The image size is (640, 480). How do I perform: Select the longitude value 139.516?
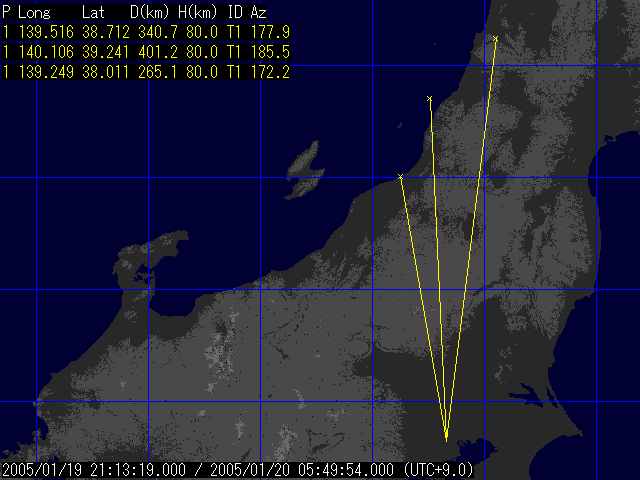(45, 32)
